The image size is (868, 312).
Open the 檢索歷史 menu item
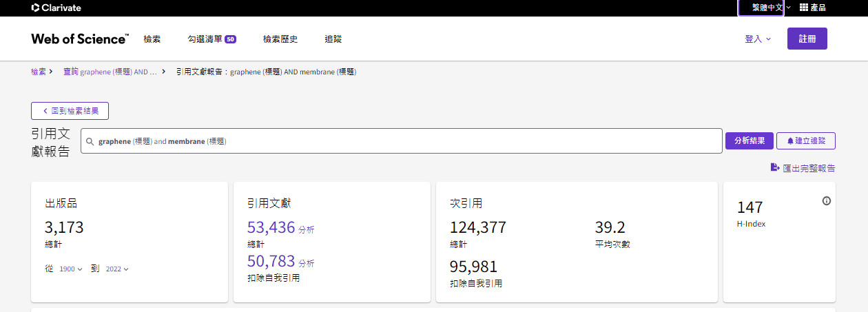pos(280,39)
